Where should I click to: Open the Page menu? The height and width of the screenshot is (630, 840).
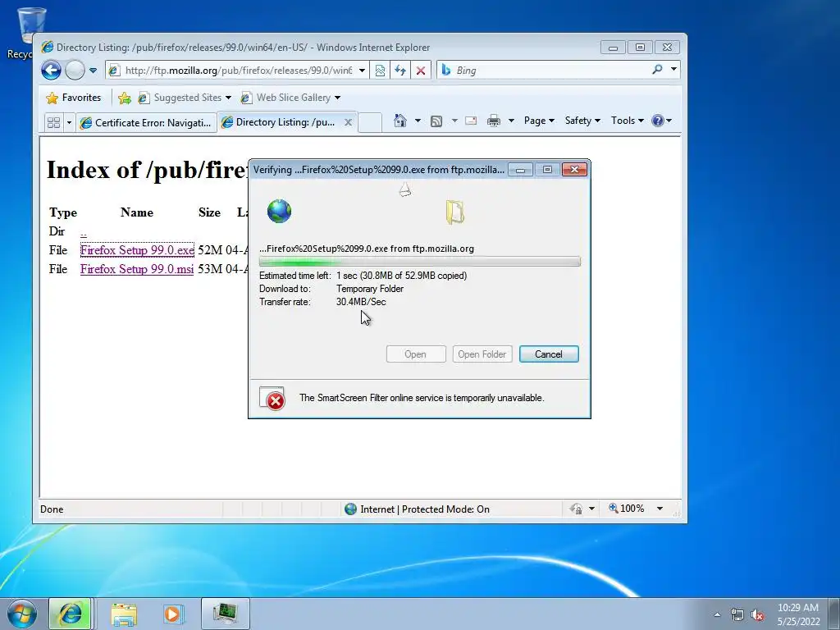pos(539,121)
